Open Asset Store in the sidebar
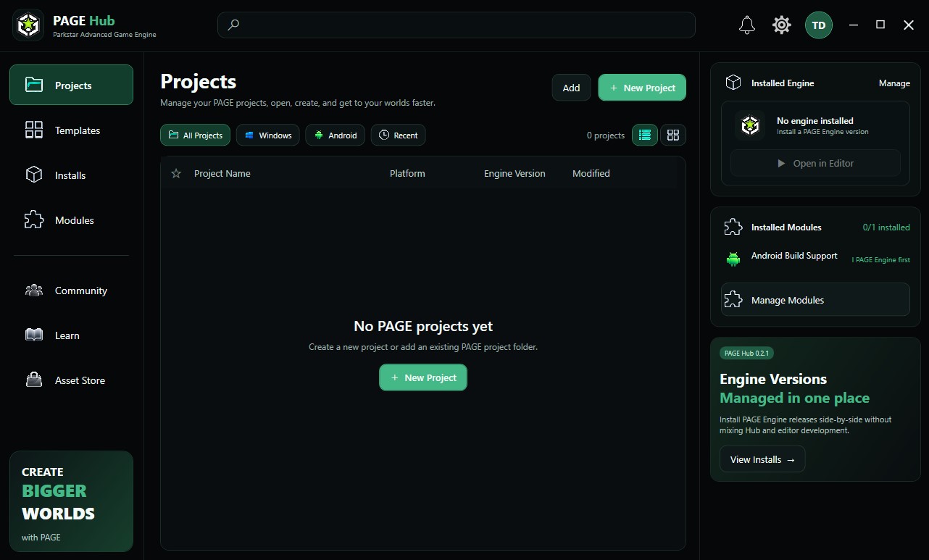 coord(71,380)
